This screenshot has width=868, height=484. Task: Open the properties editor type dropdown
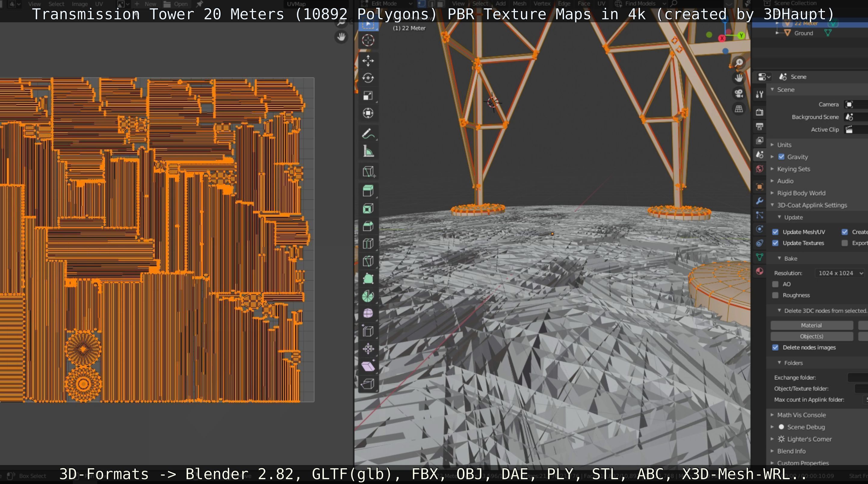[764, 77]
